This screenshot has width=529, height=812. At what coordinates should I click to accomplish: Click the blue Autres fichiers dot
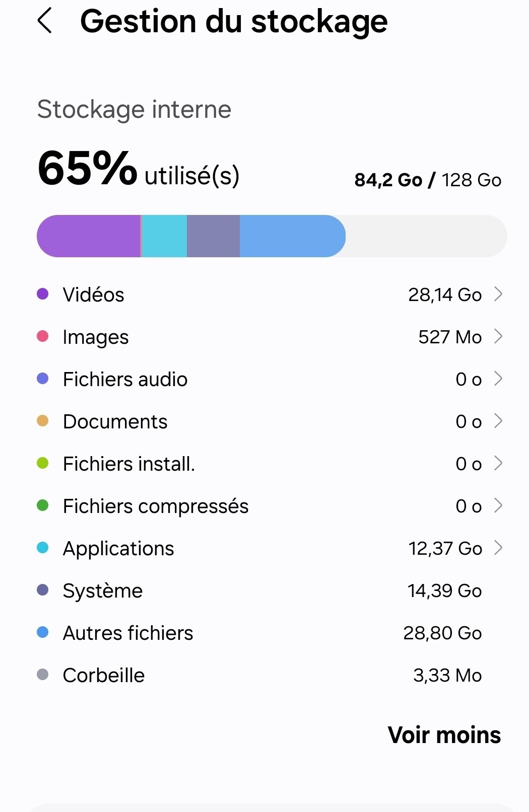[43, 632]
